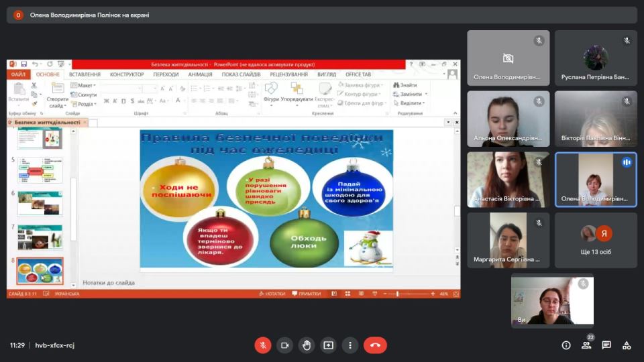Click the font color A button

coord(178,101)
